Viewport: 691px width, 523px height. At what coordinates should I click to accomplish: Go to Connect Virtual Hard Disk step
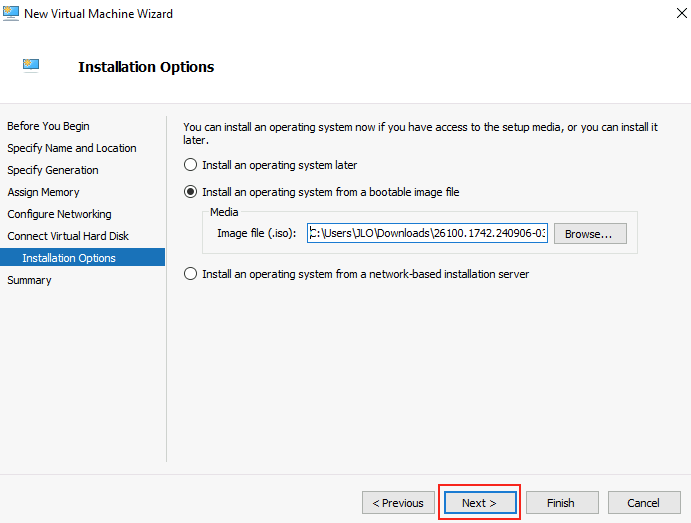coord(68,236)
